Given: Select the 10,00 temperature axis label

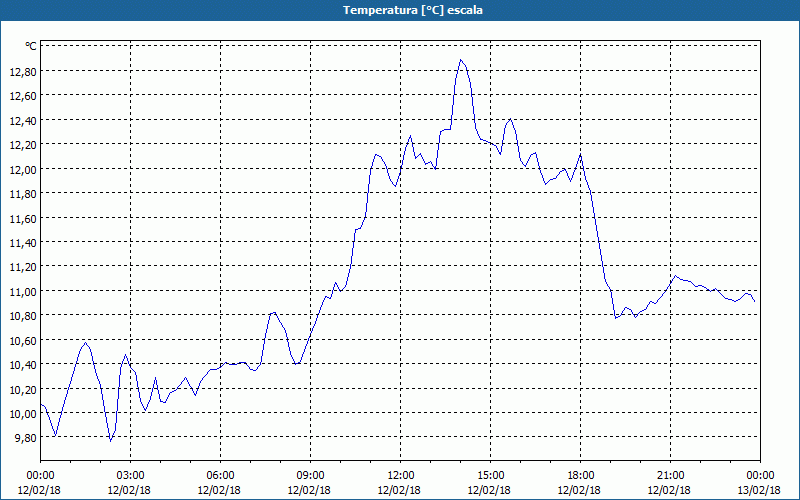Looking at the screenshot, I should [23, 414].
